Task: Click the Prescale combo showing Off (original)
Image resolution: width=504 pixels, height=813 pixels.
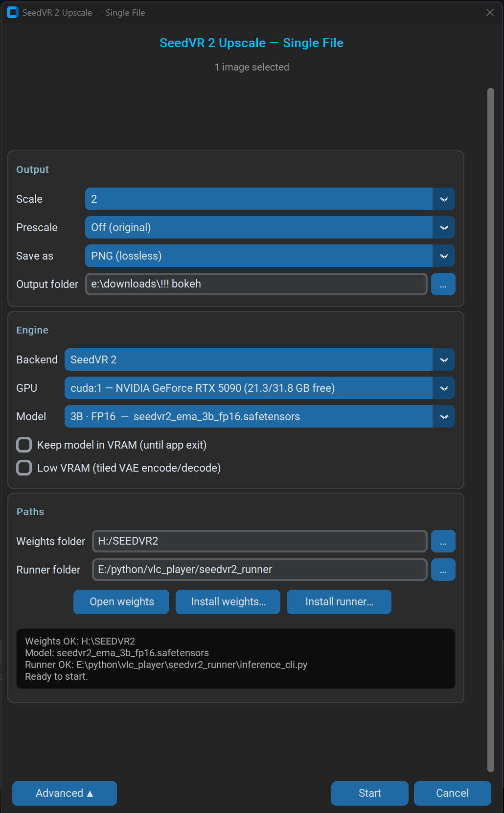Action: pyautogui.click(x=270, y=228)
